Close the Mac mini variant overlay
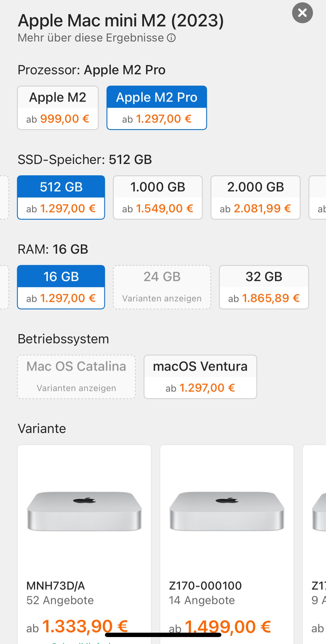The width and height of the screenshot is (326, 644). tap(302, 13)
